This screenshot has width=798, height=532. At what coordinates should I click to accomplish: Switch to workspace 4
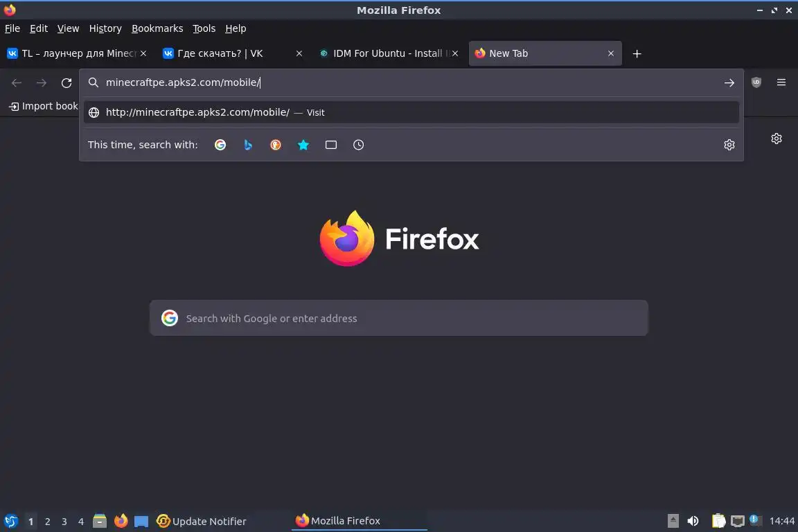click(81, 522)
